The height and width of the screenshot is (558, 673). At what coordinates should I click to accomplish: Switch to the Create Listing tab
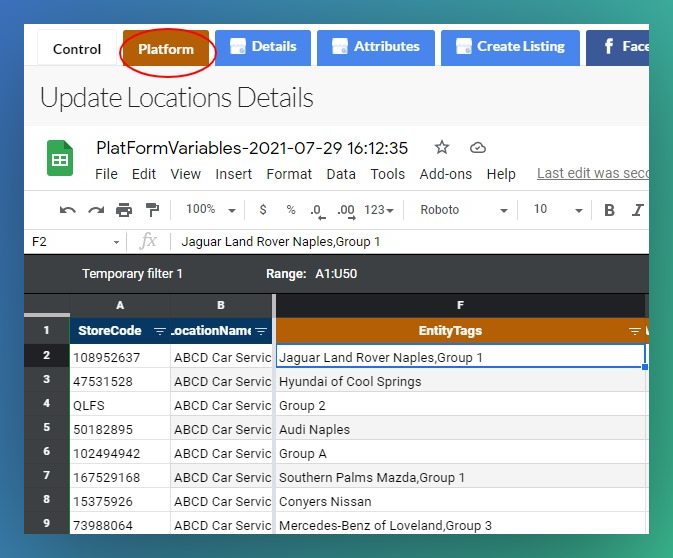[x=510, y=47]
